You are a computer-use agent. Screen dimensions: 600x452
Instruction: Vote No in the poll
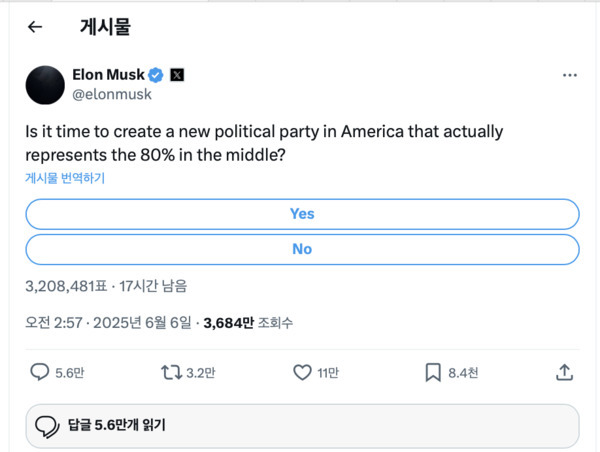click(x=302, y=249)
